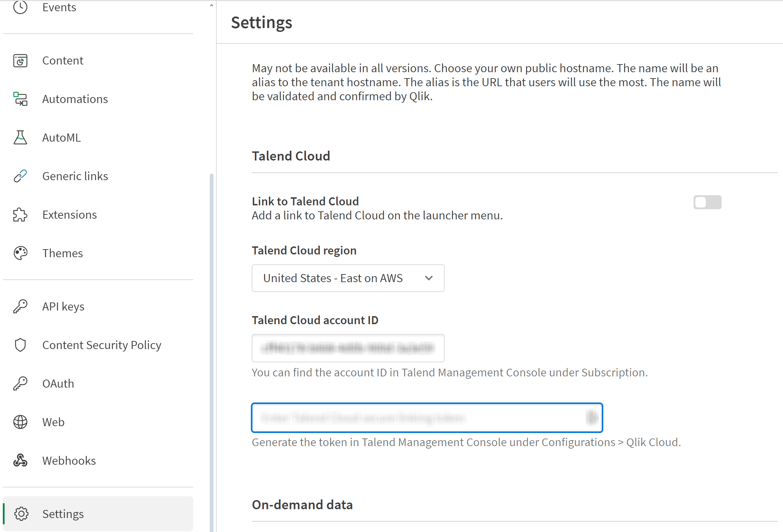Navigate to Automations settings
Image resolution: width=783 pixels, height=532 pixels.
[74, 98]
